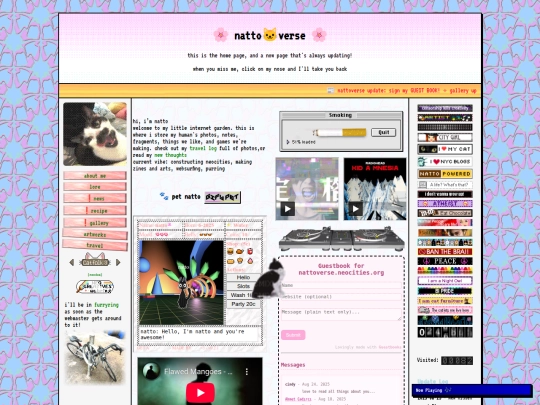This screenshot has height=405, width=540.
Task: Go to previous Catfolk webring site
Action: (x=72, y=262)
